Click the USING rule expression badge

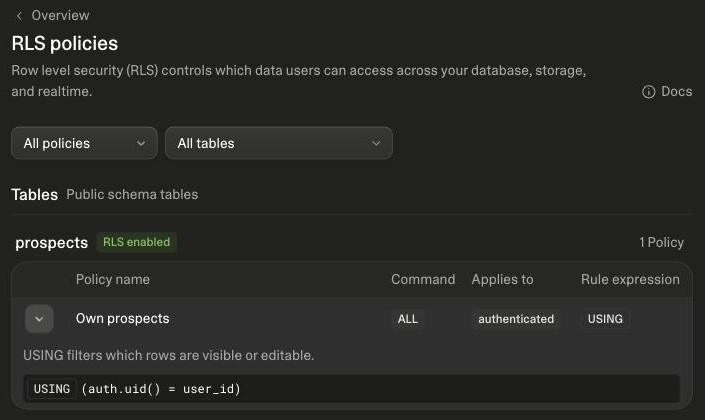[x=605, y=319]
